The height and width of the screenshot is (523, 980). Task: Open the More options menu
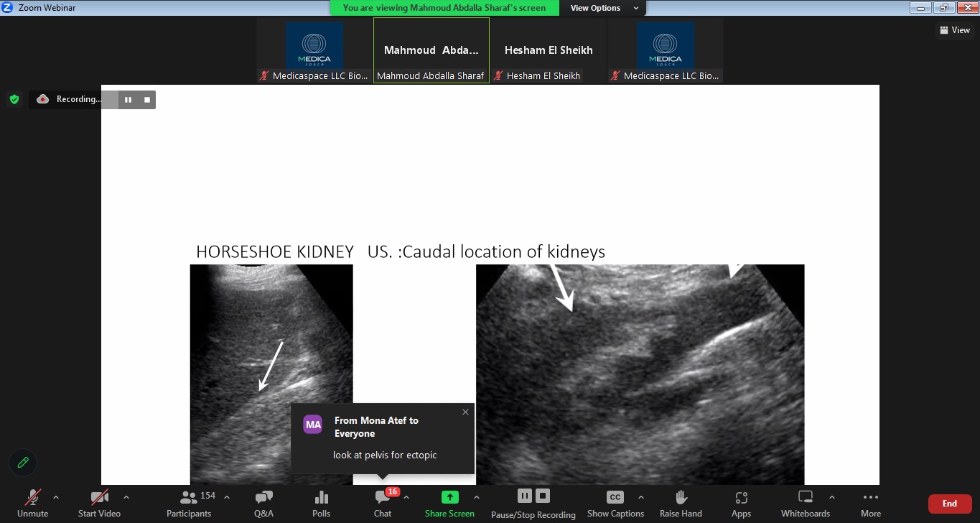[x=870, y=498]
